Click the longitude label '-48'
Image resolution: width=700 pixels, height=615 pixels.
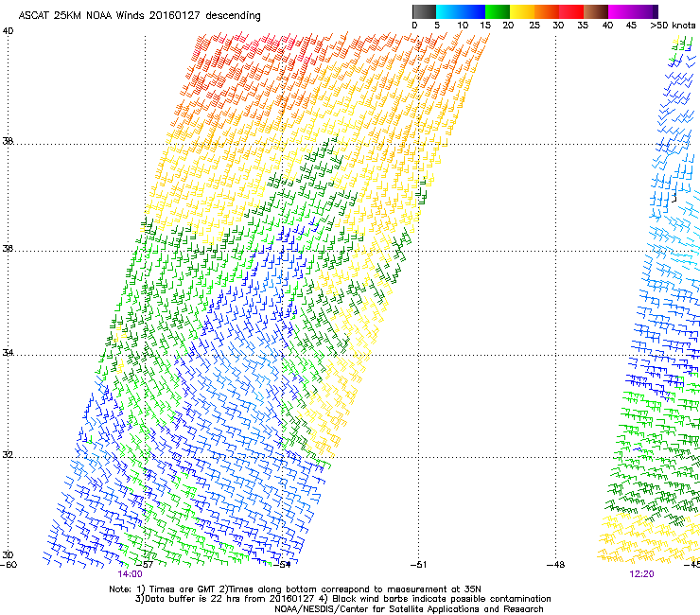coord(555,565)
